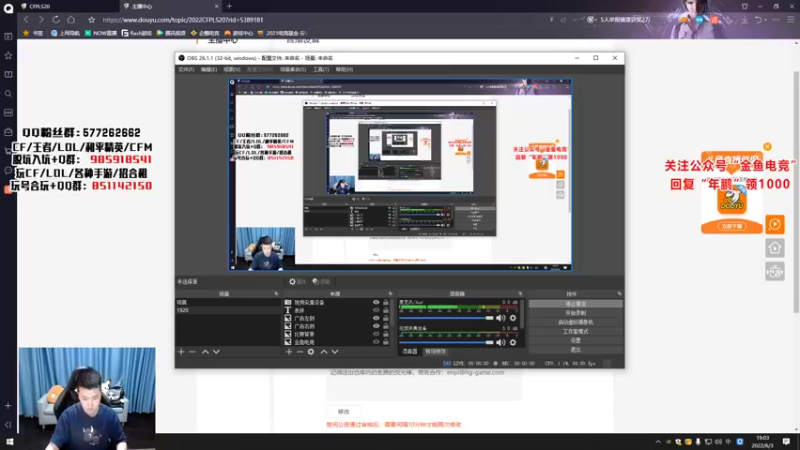The width and height of the screenshot is (800, 450).
Task: Click the browser address bar URL
Action: [x=183, y=20]
